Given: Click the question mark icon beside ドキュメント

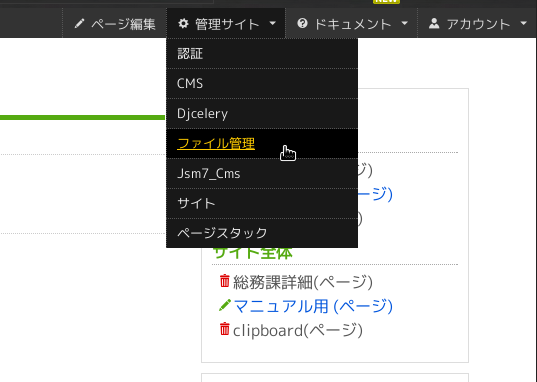Looking at the screenshot, I should click(302, 23).
